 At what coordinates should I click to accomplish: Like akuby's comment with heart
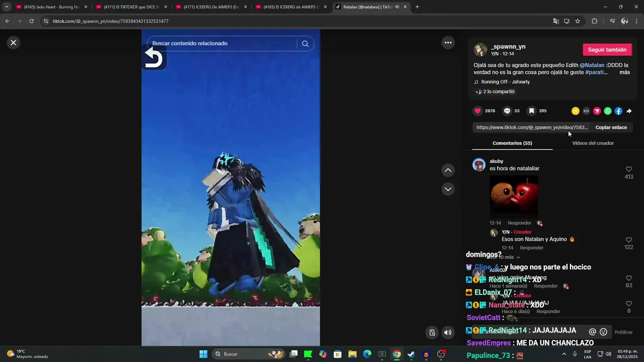[628, 169]
